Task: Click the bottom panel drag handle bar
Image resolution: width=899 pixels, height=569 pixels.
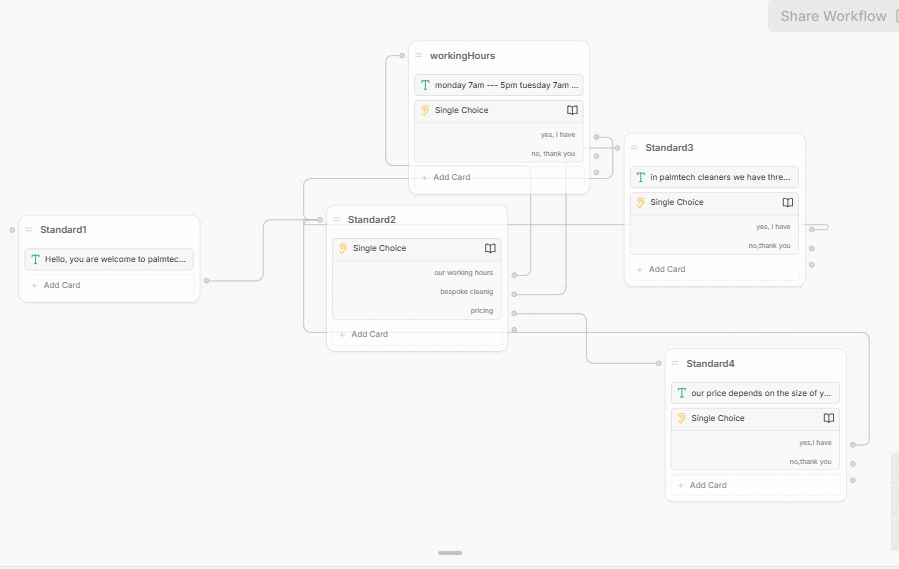Action: click(x=450, y=553)
